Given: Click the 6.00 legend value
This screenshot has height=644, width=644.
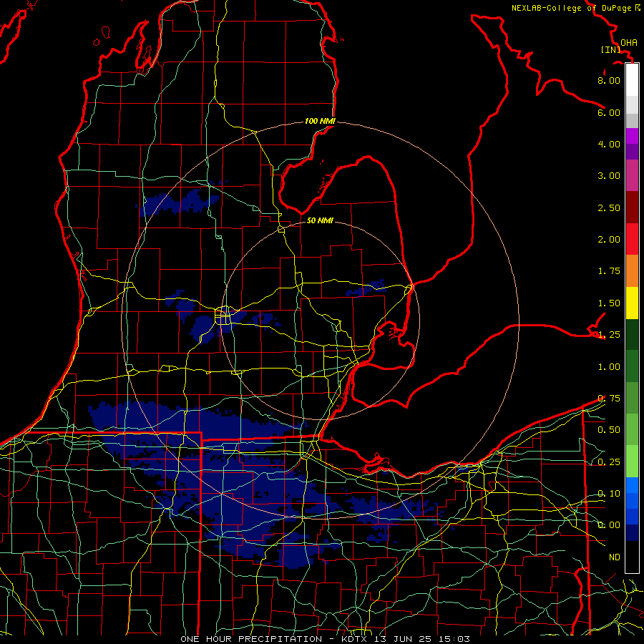Looking at the screenshot, I should (x=609, y=112).
